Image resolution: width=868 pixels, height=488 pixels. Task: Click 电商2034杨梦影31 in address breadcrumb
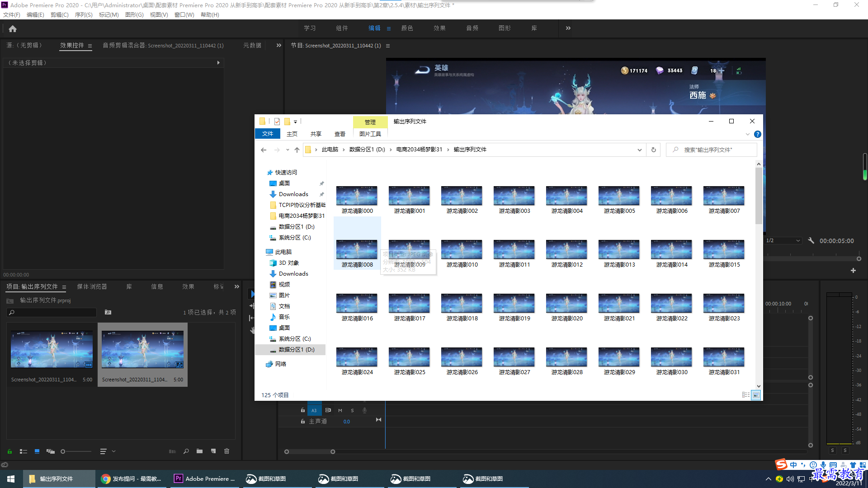click(419, 150)
